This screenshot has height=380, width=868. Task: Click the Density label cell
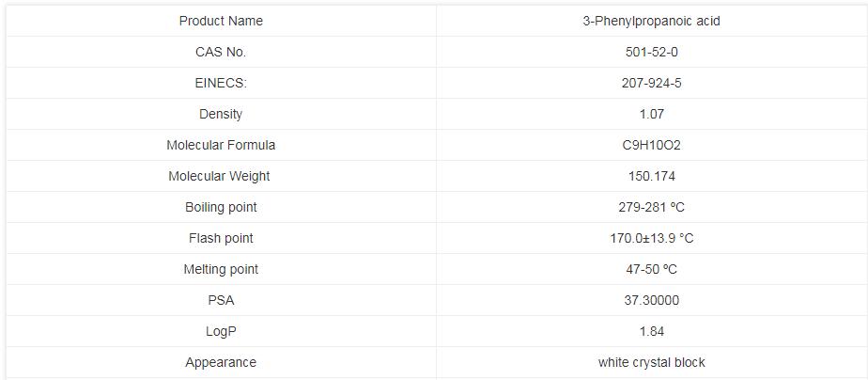point(221,114)
